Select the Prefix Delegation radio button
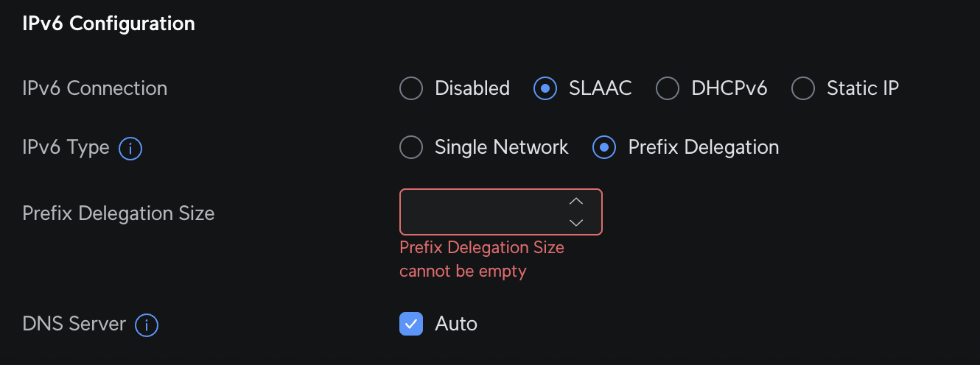 point(604,147)
